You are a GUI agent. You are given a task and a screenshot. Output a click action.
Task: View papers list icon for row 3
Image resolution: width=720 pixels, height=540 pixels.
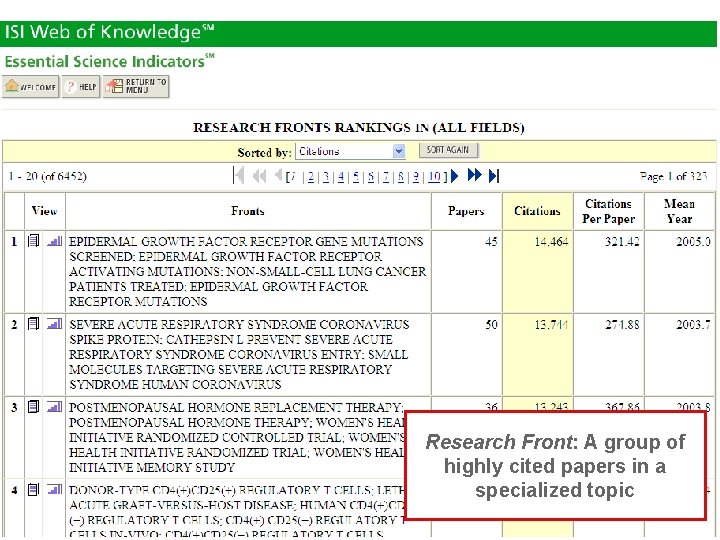coord(34,407)
